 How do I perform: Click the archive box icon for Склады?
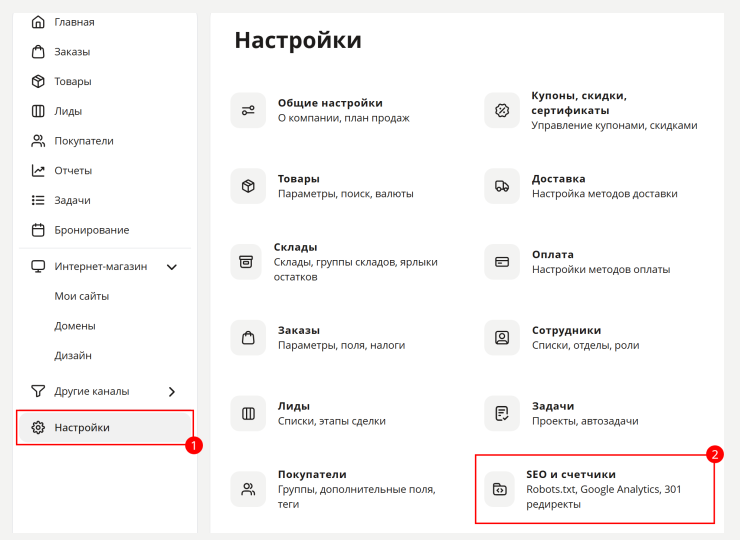coord(246,262)
